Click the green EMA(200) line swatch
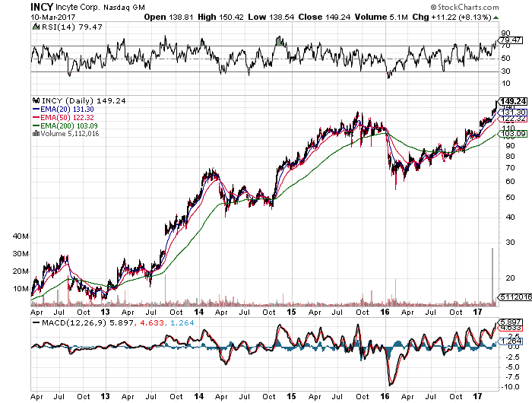532x403 pixels. (x=36, y=125)
